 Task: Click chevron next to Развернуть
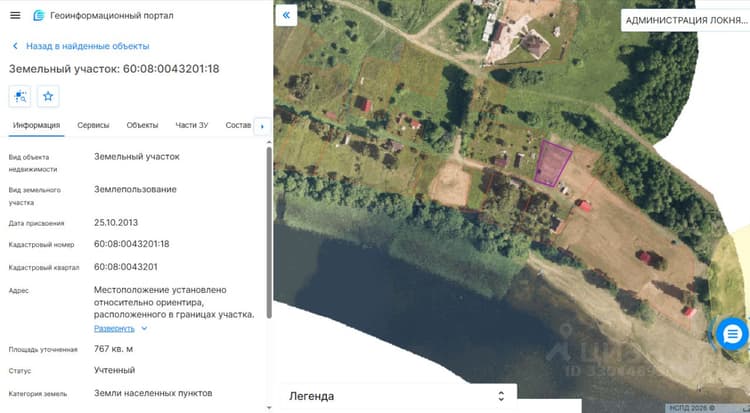pyautogui.click(x=144, y=328)
